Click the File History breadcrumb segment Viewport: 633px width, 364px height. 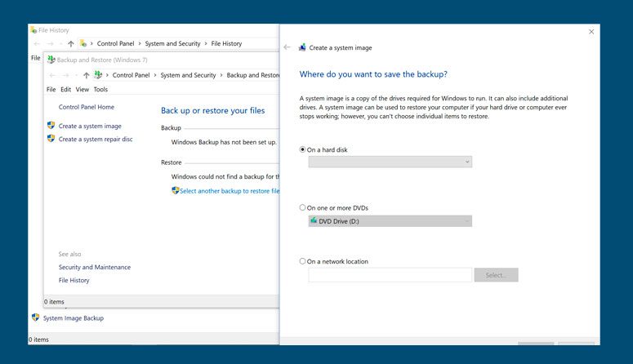[x=226, y=43]
